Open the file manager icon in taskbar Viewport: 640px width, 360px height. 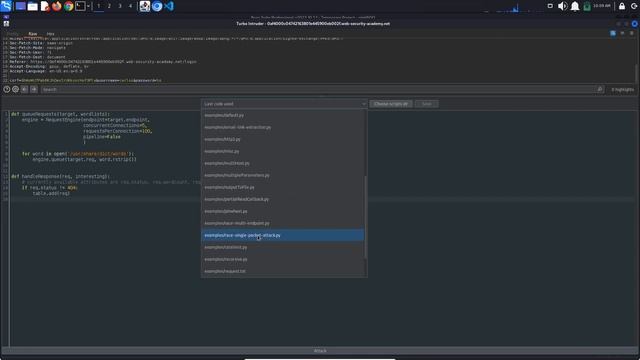[33, 6]
